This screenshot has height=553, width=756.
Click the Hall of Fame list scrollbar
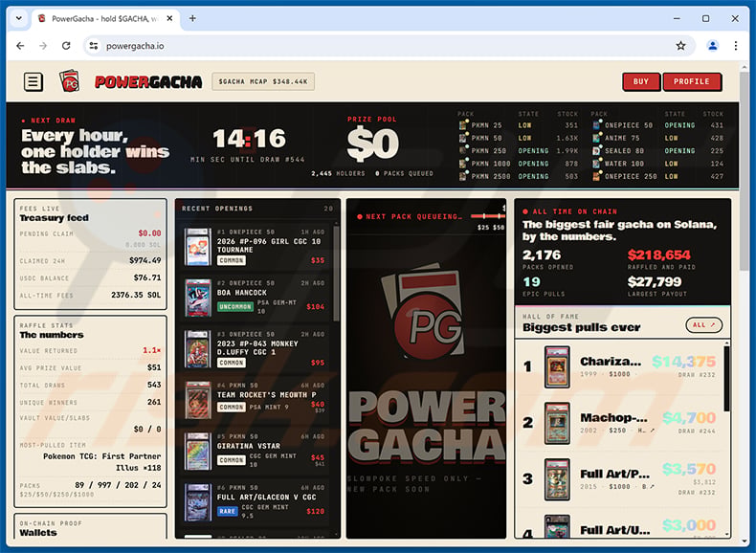(726, 378)
